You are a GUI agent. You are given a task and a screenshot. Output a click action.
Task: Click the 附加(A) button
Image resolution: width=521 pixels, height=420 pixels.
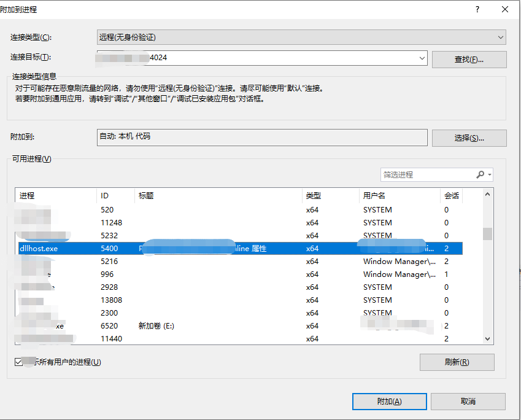tap(390, 402)
